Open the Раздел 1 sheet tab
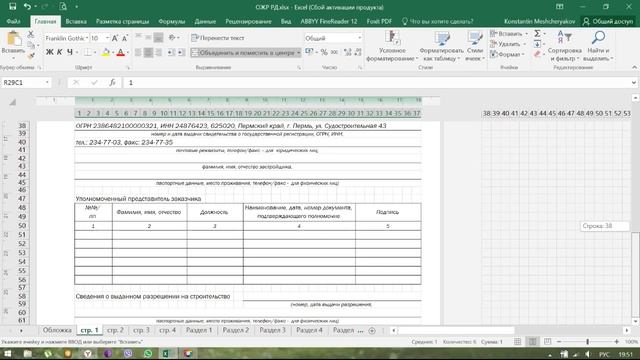 199,330
